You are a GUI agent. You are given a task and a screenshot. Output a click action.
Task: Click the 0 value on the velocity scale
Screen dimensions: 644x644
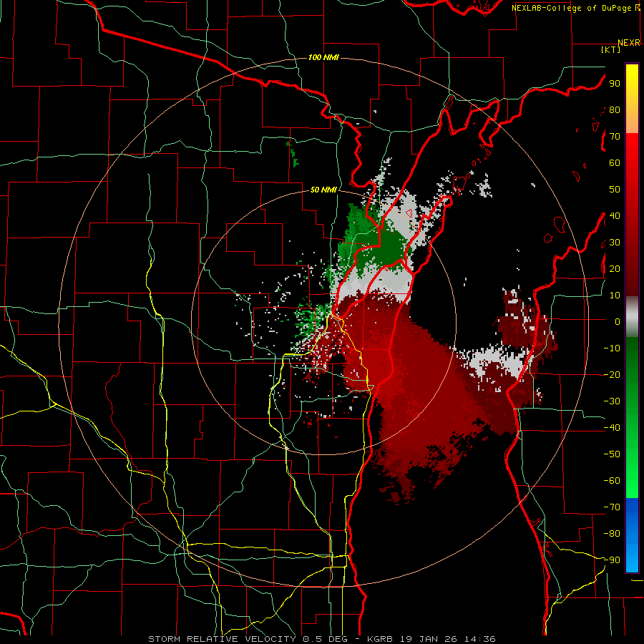(618, 321)
